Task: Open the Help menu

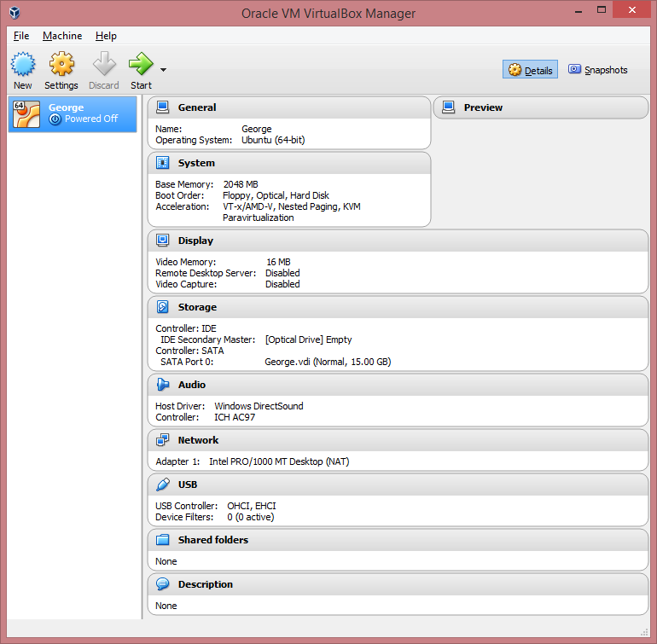Action: (106, 36)
